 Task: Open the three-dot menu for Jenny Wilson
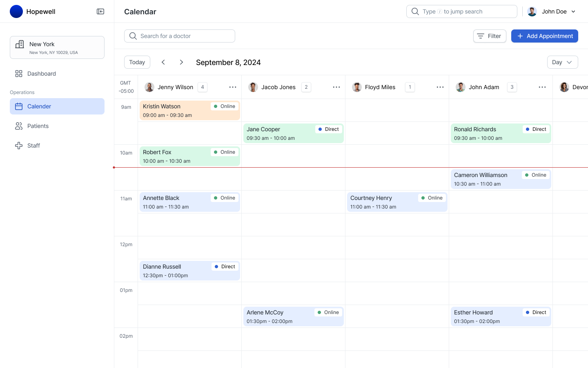tap(233, 87)
